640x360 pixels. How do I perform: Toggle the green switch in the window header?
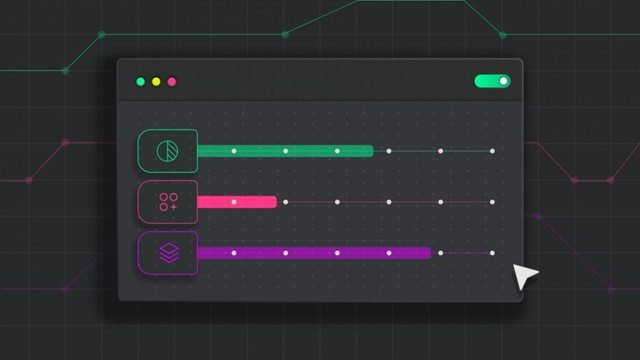pyautogui.click(x=492, y=81)
